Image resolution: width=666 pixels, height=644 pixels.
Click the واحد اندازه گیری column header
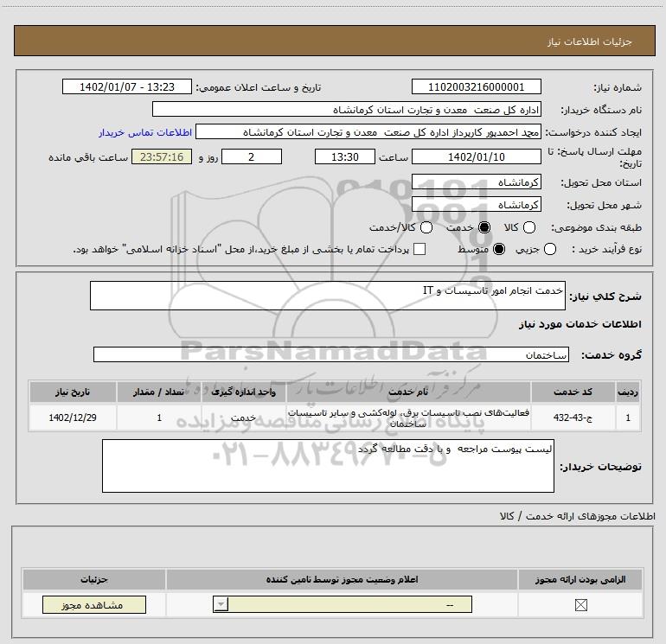tap(243, 392)
